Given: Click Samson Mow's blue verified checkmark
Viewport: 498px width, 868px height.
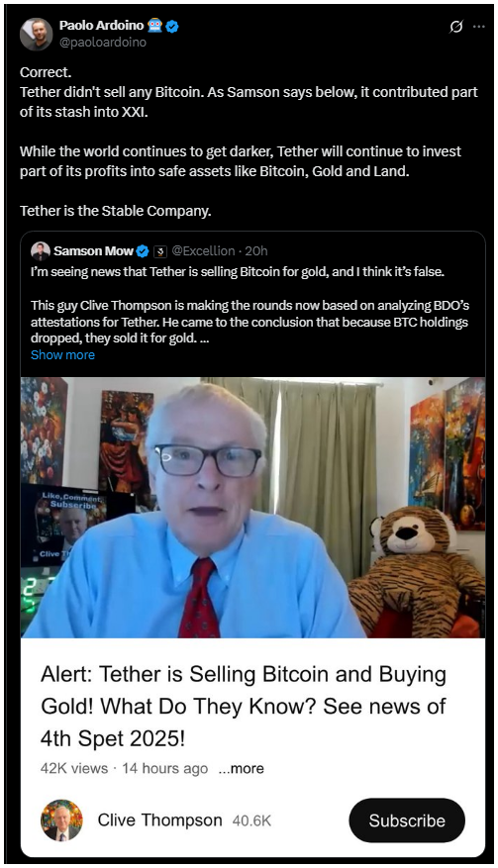Looking at the screenshot, I should click(x=143, y=251).
